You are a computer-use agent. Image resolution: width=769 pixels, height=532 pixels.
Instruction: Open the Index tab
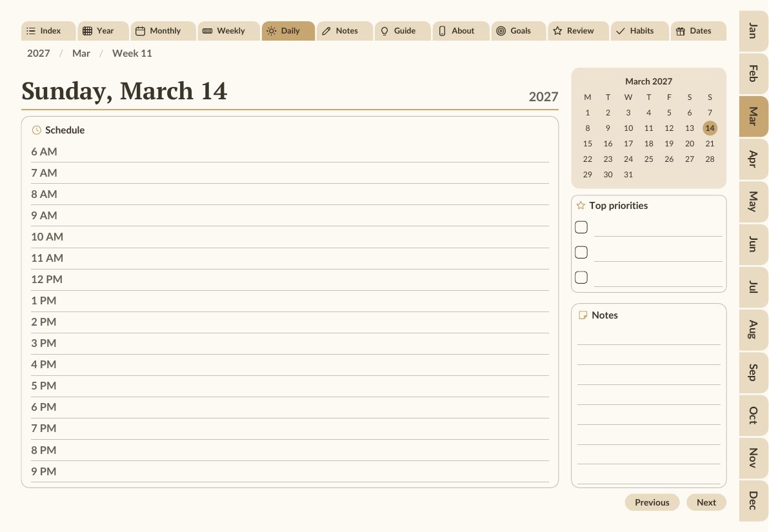coord(48,31)
